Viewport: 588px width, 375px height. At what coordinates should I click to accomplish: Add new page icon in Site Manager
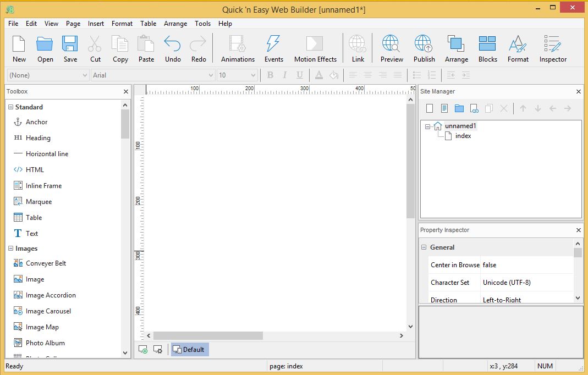click(430, 108)
